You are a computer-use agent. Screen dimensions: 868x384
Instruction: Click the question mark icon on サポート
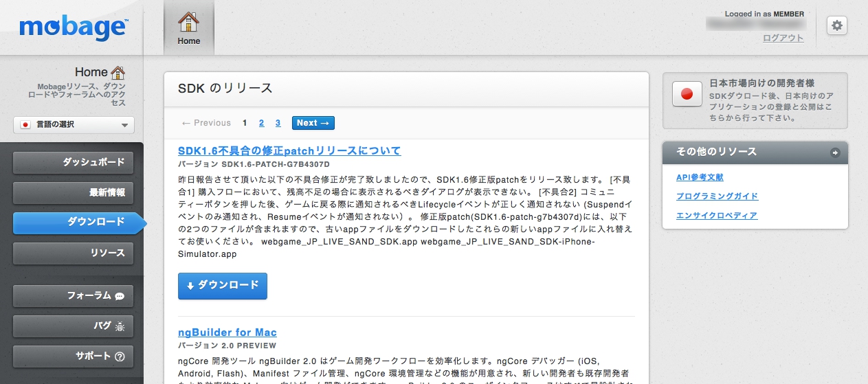[x=120, y=357]
